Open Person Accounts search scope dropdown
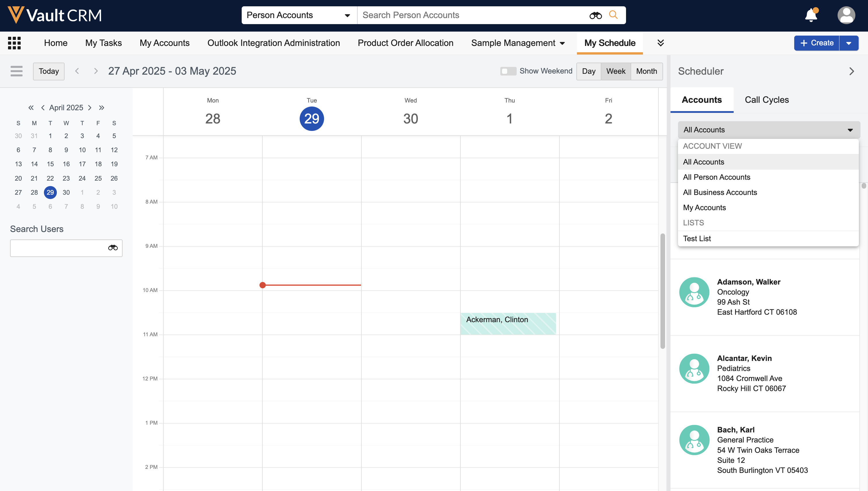Screen dimensions: 868x491 point(299,15)
